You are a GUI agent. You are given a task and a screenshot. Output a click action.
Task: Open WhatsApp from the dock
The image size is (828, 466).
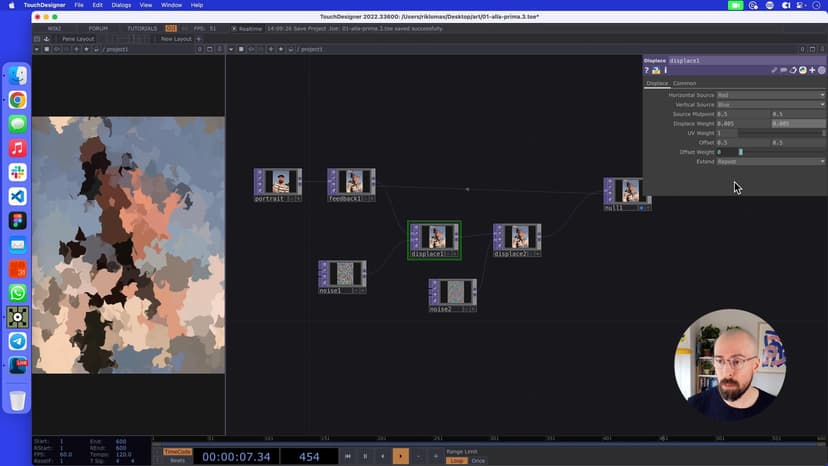[17, 293]
